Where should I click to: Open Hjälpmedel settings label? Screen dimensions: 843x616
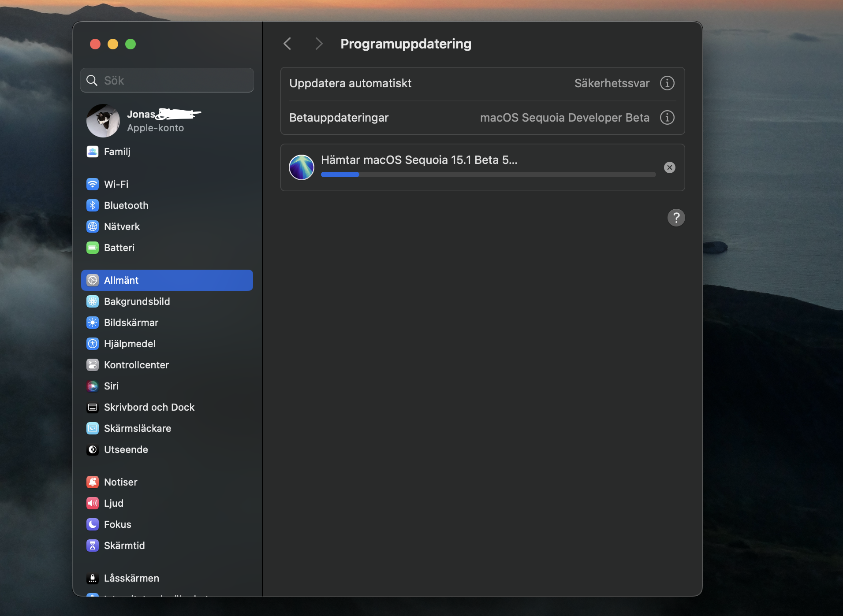(x=130, y=344)
